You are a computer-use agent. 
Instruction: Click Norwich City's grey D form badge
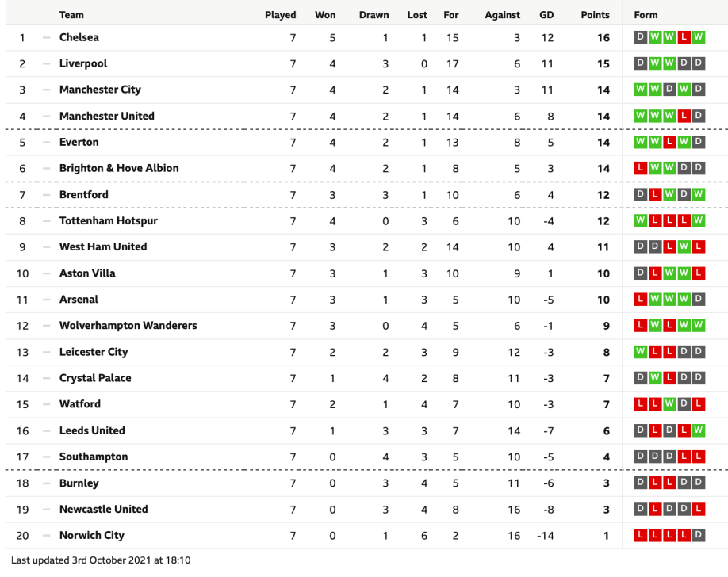pyautogui.click(x=698, y=535)
